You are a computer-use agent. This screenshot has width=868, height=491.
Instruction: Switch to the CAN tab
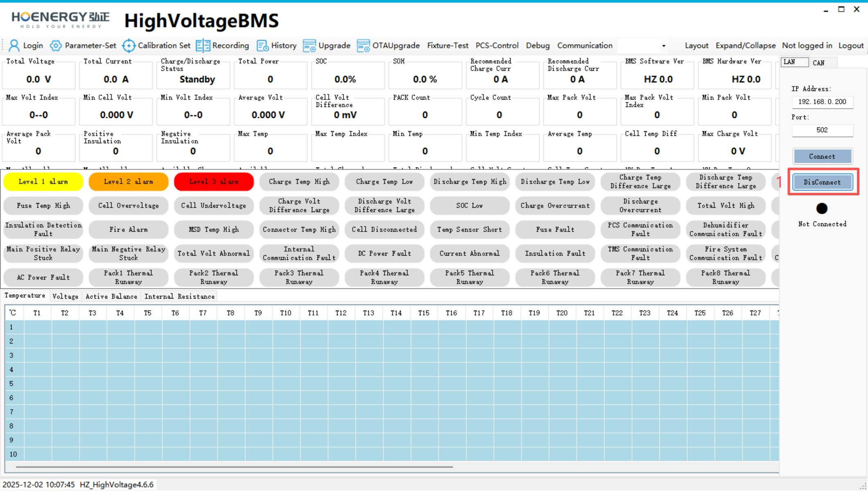[819, 63]
